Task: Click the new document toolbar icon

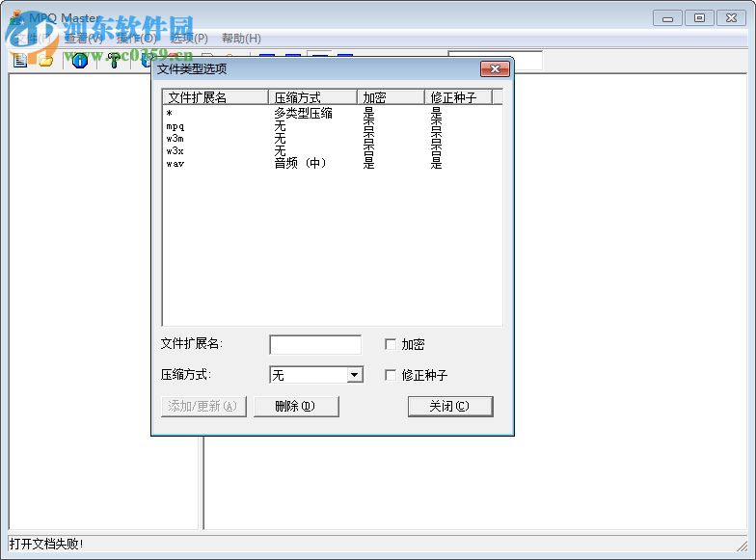Action: pyautogui.click(x=19, y=61)
